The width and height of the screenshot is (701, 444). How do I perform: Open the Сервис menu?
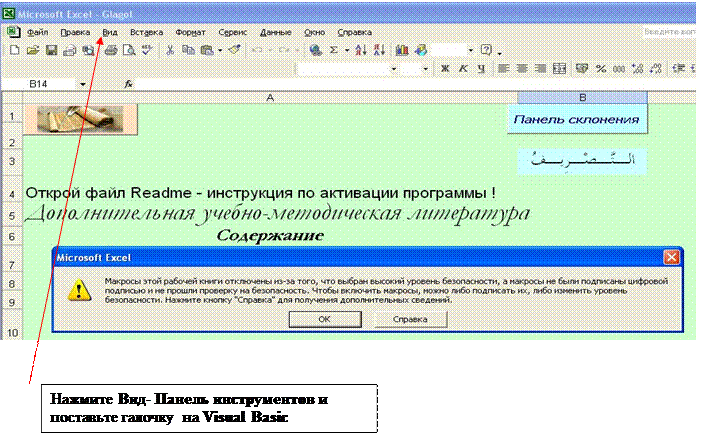[x=232, y=32]
